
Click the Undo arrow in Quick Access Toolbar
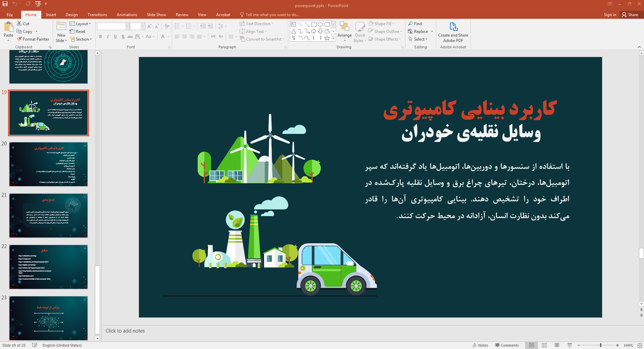pos(15,4)
